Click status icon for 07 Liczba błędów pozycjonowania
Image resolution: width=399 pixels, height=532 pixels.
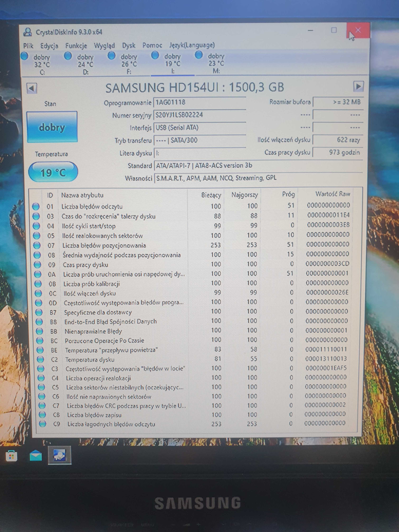point(37,245)
